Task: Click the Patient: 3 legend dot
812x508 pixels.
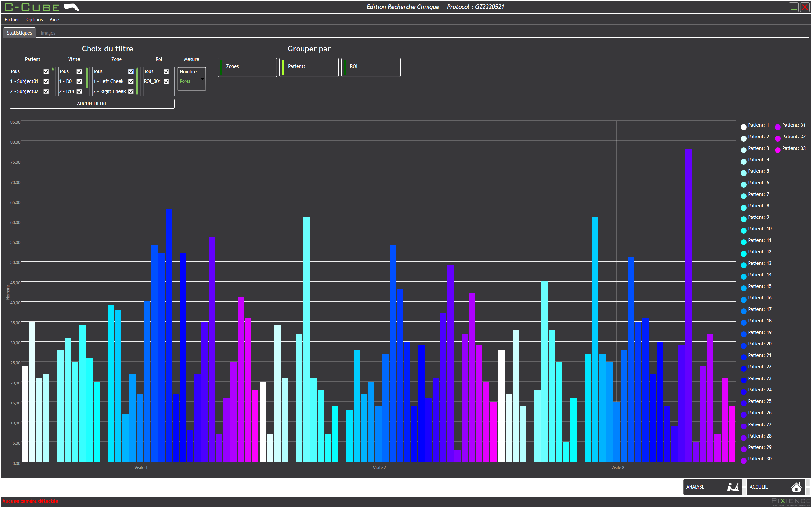Action: 743,150
